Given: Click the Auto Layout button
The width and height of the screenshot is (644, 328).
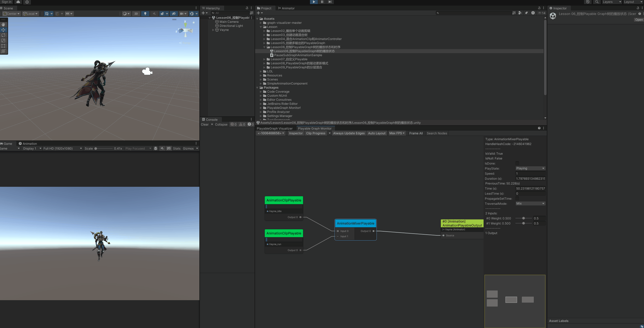Looking at the screenshot, I should pyautogui.click(x=377, y=133).
